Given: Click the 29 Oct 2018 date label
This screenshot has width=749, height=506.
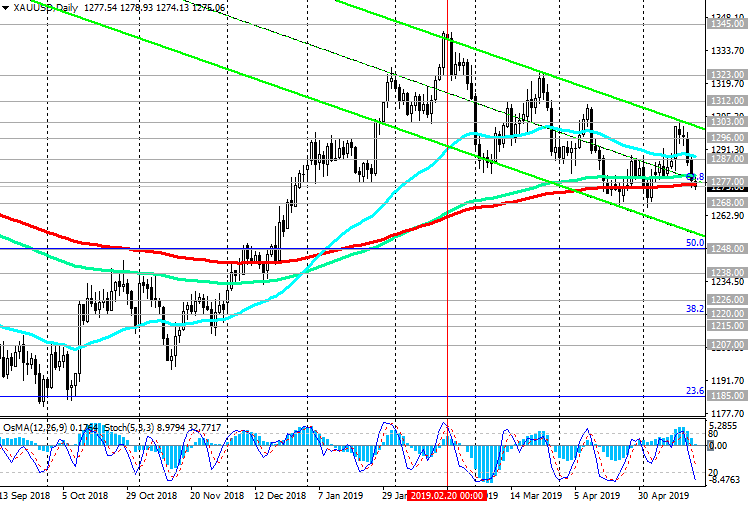Looking at the screenshot, I should pyautogui.click(x=151, y=495).
